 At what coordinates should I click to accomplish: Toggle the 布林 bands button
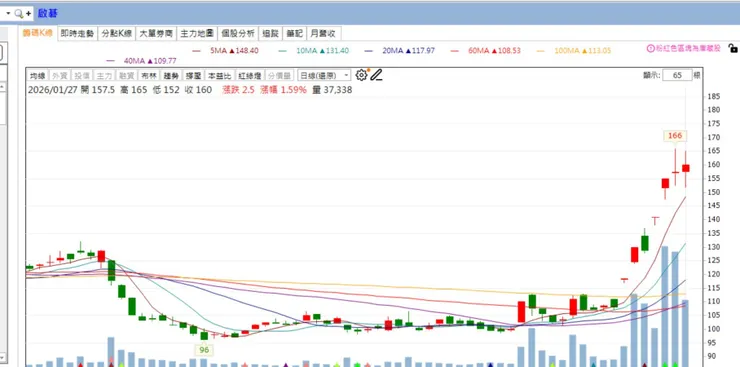(148, 75)
